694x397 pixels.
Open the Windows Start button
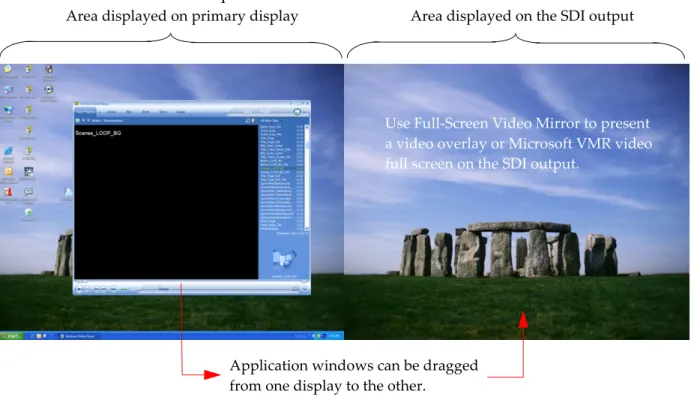(x=12, y=336)
